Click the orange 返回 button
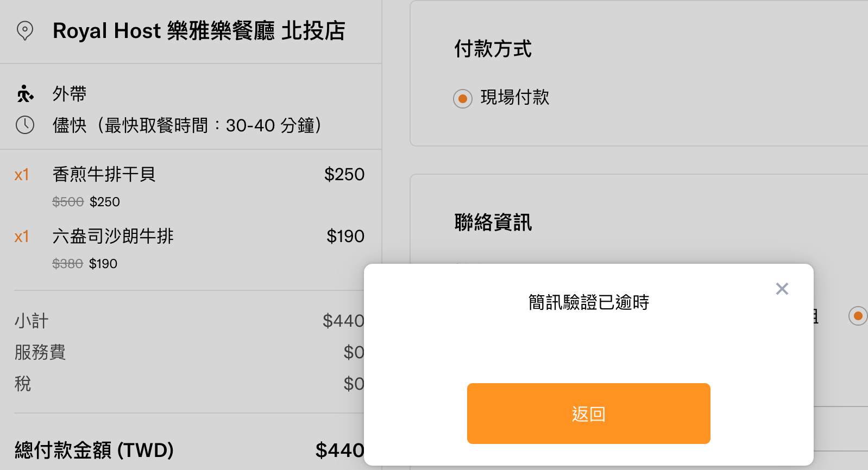This screenshot has height=470, width=868. pyautogui.click(x=589, y=414)
